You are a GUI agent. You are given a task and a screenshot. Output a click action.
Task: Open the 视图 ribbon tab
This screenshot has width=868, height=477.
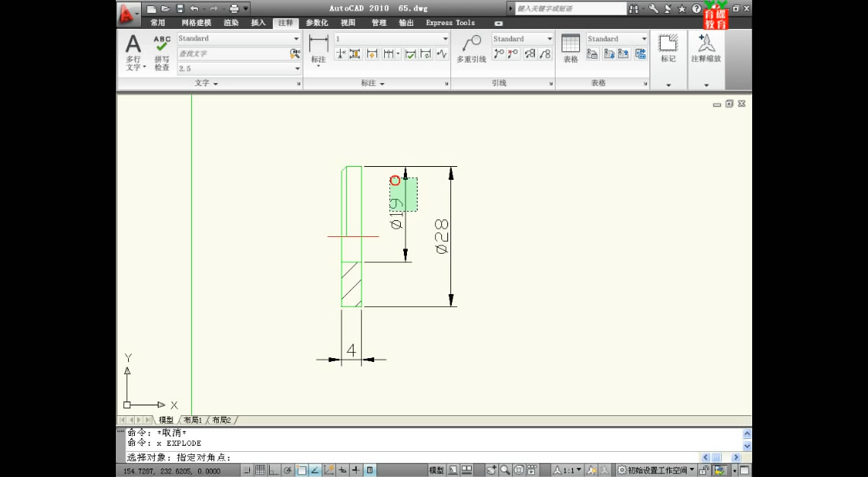pos(348,23)
